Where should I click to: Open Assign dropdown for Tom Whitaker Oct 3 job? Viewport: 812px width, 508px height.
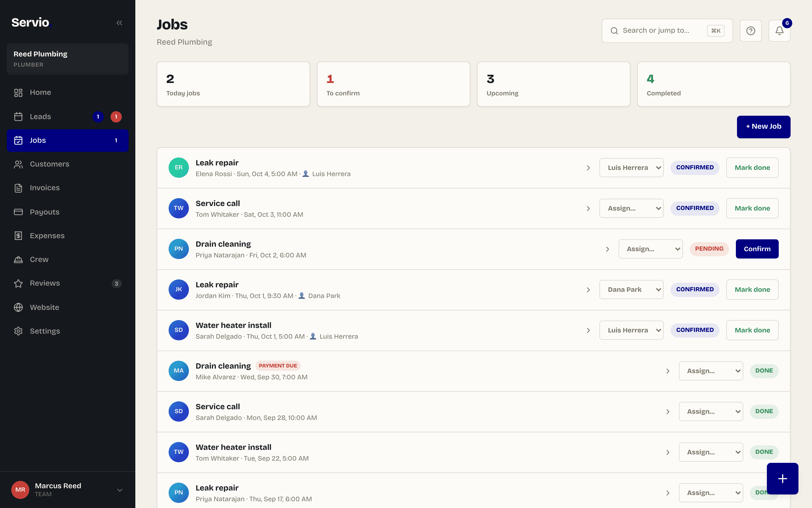[631, 208]
